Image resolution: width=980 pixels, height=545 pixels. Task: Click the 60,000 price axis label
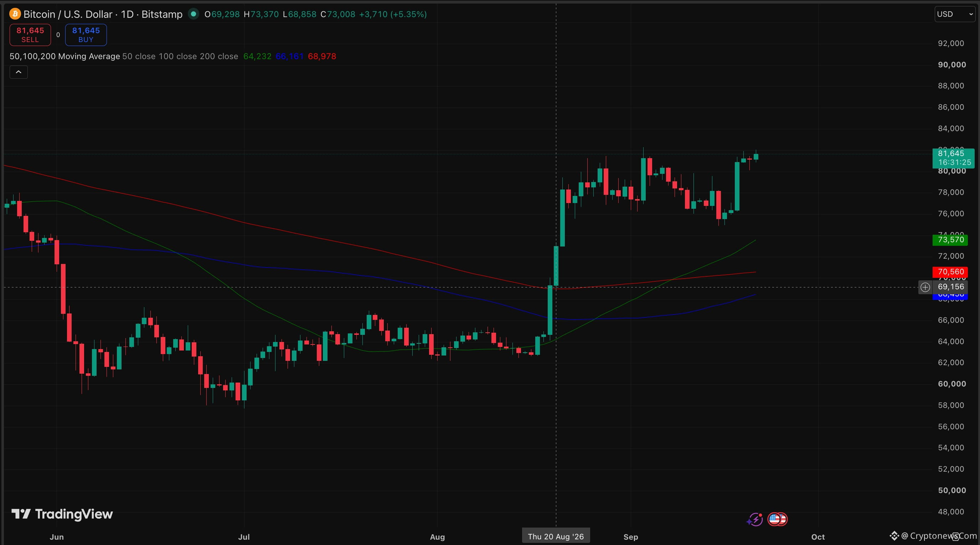point(952,384)
